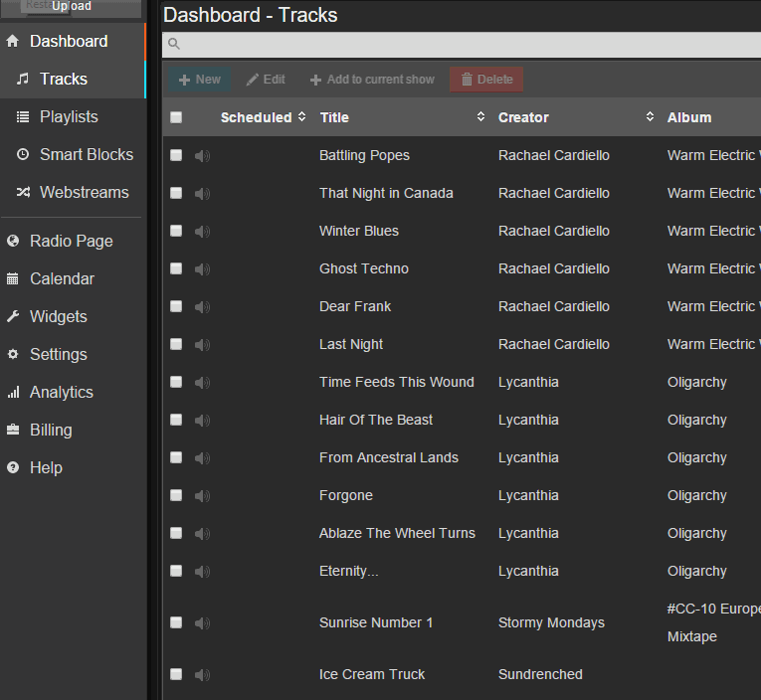
Task: Click Add to current show
Action: pos(372,80)
